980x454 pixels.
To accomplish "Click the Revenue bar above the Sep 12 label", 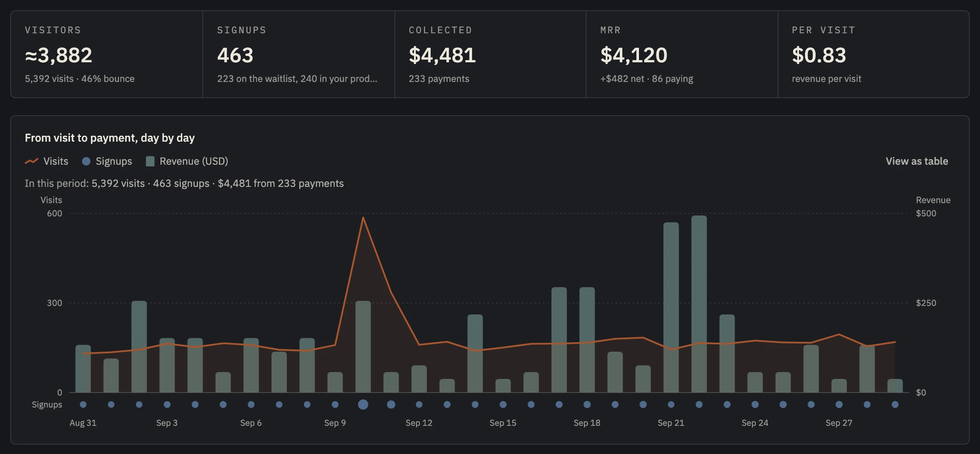I will point(419,379).
